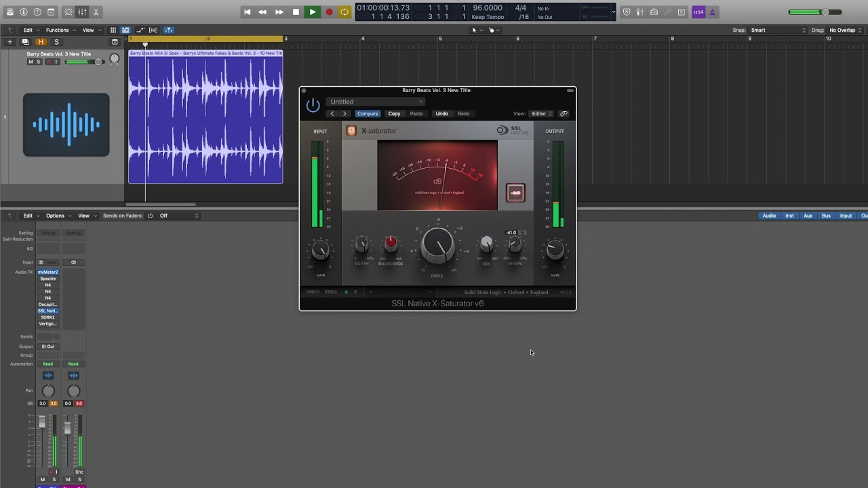Toggle the list view icon in tracks toolbar

click(x=125, y=30)
